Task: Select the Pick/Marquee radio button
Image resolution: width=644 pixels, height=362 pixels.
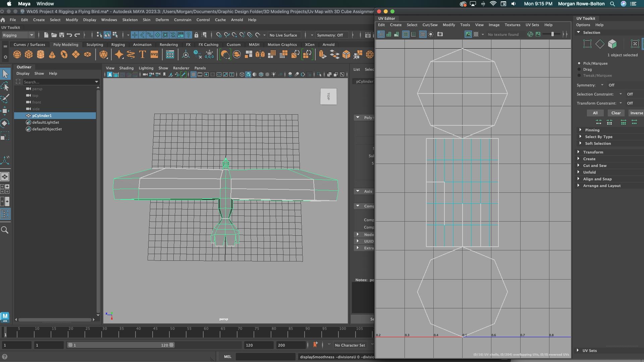Action: [579, 63]
